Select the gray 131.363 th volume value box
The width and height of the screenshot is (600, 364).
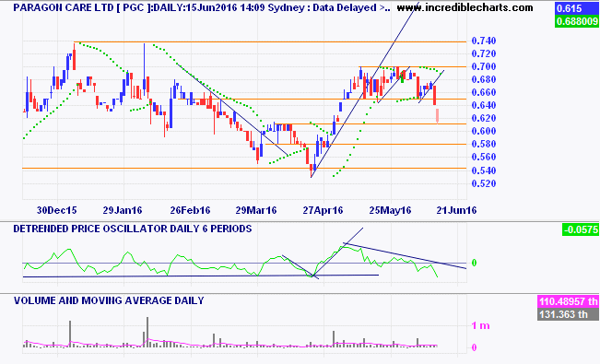pyautogui.click(x=569, y=314)
